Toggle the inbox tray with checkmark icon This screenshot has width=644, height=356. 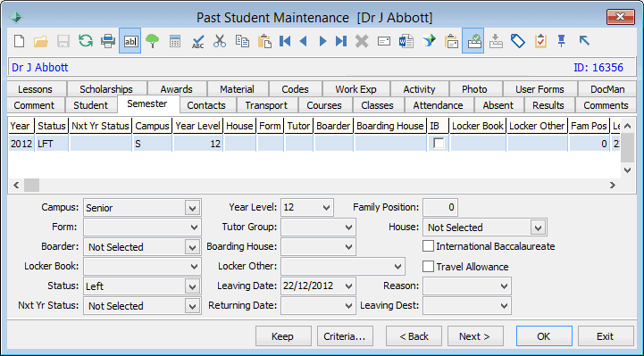point(473,41)
